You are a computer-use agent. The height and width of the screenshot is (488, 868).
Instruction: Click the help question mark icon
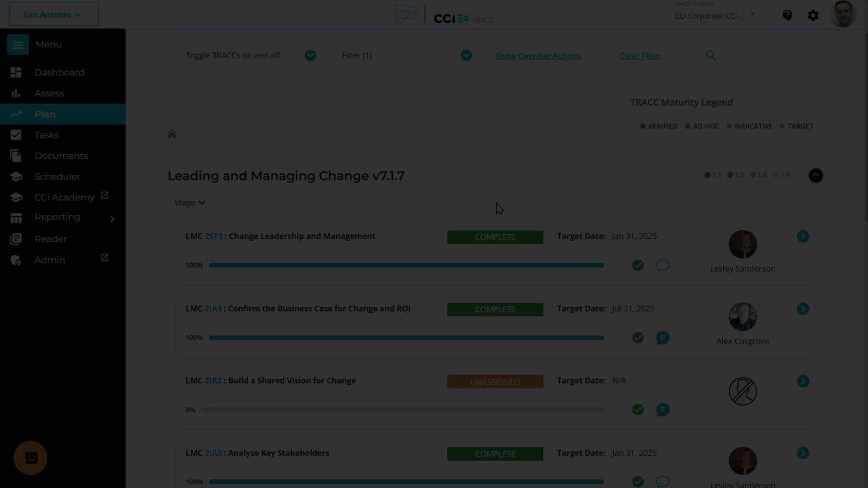coord(787,15)
